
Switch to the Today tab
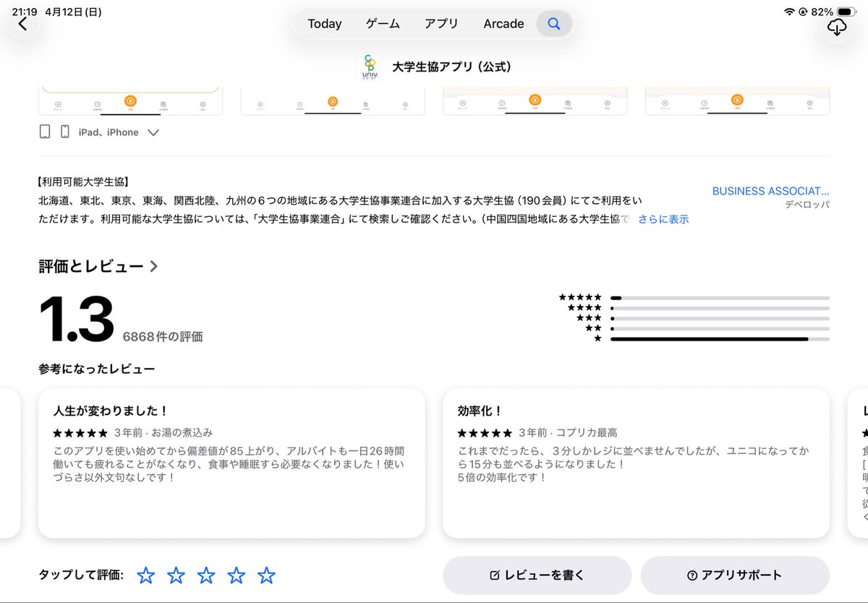325,24
